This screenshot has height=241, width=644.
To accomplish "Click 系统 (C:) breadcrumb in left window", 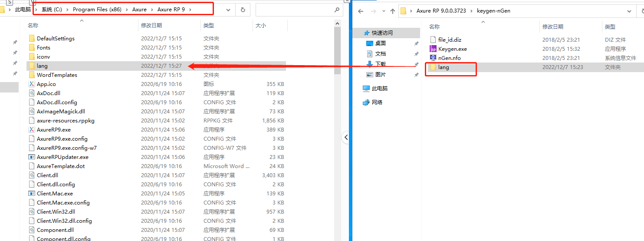I will coord(52,10).
